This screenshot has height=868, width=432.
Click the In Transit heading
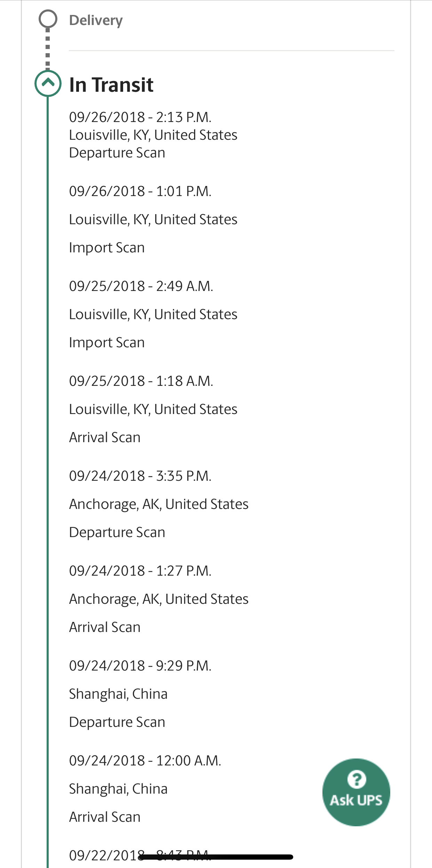click(111, 84)
